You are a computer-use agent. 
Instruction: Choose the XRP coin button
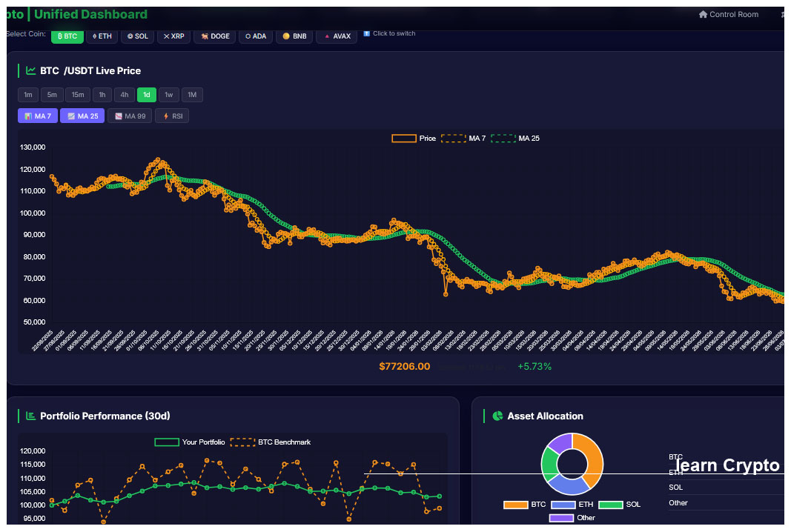[173, 36]
